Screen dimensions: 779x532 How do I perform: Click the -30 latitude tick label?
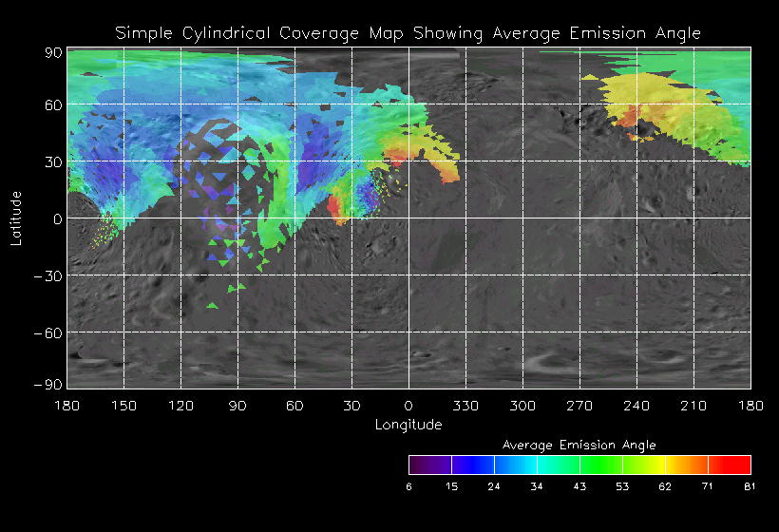click(x=47, y=275)
